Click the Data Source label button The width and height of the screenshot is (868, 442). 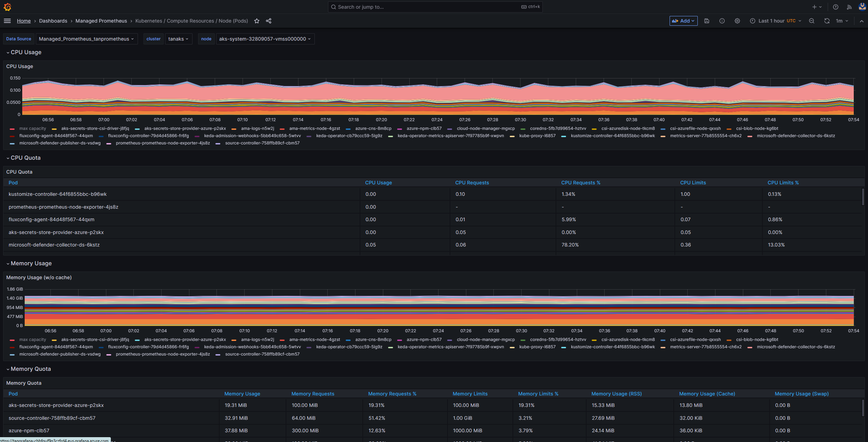18,39
